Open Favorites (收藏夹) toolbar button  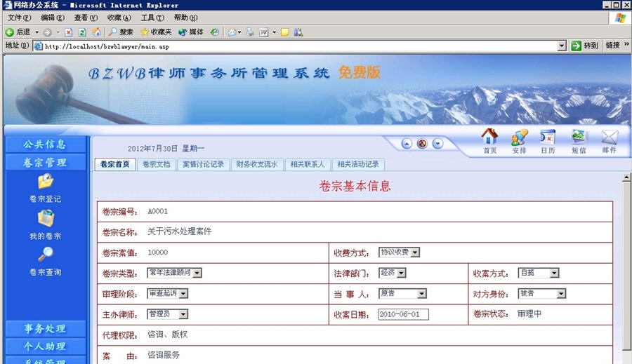156,32
